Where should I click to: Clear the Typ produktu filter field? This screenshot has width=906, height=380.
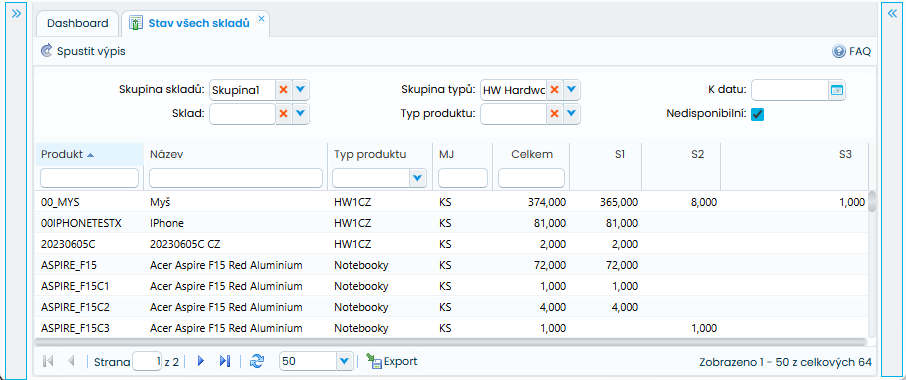[554, 114]
